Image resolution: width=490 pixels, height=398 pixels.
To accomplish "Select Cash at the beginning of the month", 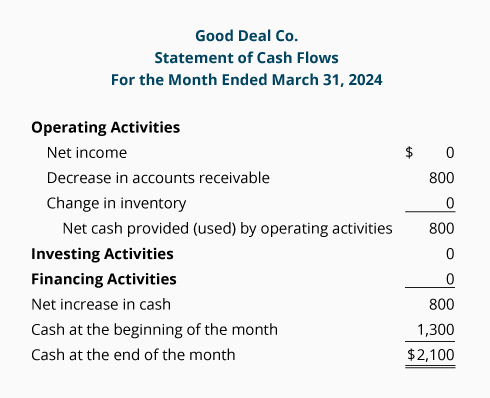I will (x=154, y=330).
